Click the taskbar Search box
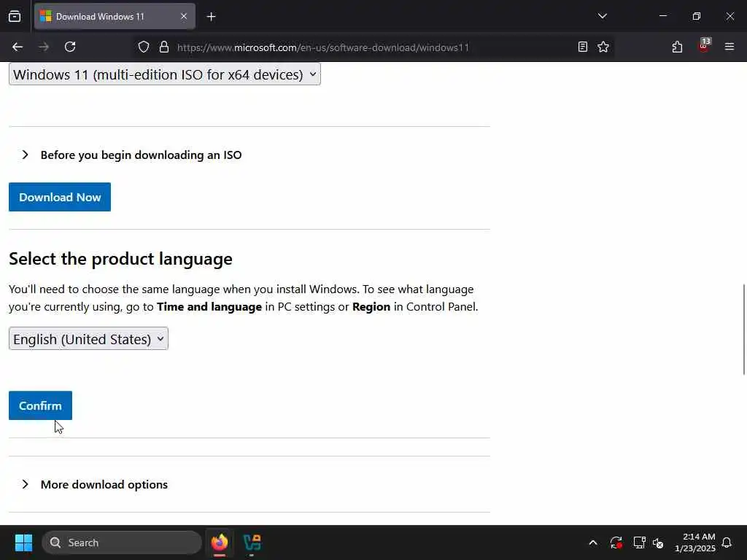Image resolution: width=747 pixels, height=560 pixels. click(122, 542)
